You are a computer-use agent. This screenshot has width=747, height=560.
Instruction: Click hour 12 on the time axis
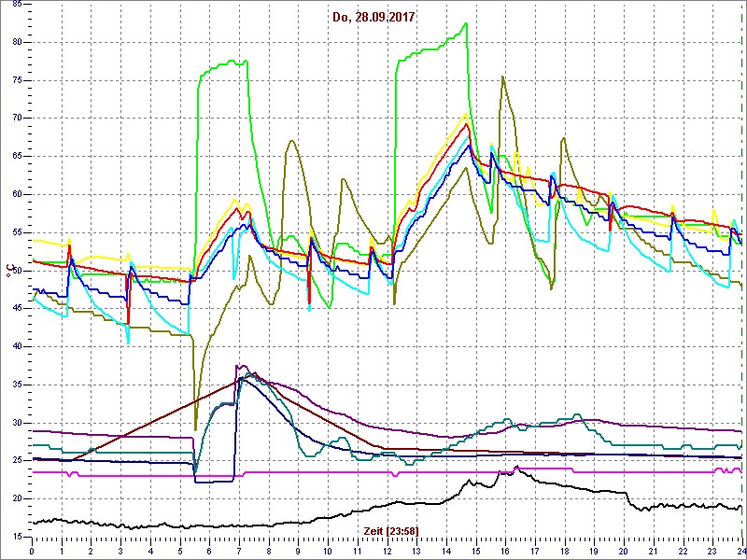coord(387,551)
